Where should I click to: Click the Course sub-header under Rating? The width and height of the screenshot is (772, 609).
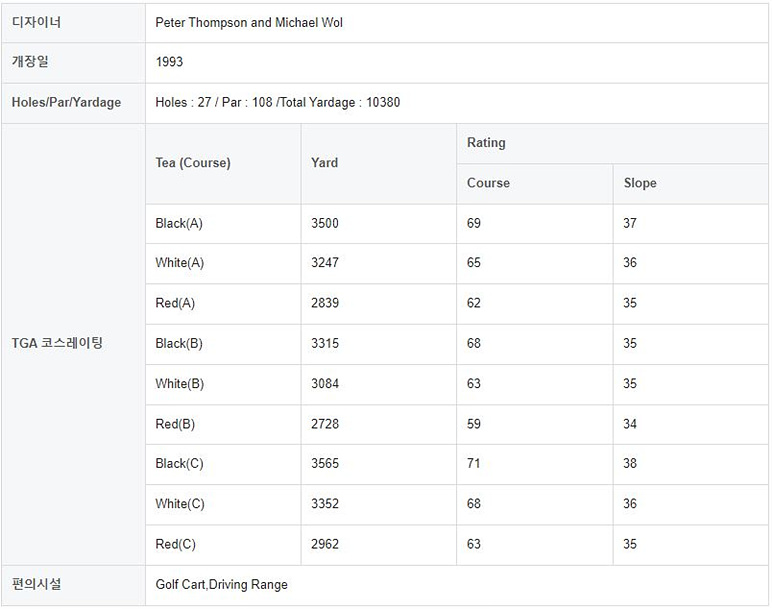click(488, 183)
